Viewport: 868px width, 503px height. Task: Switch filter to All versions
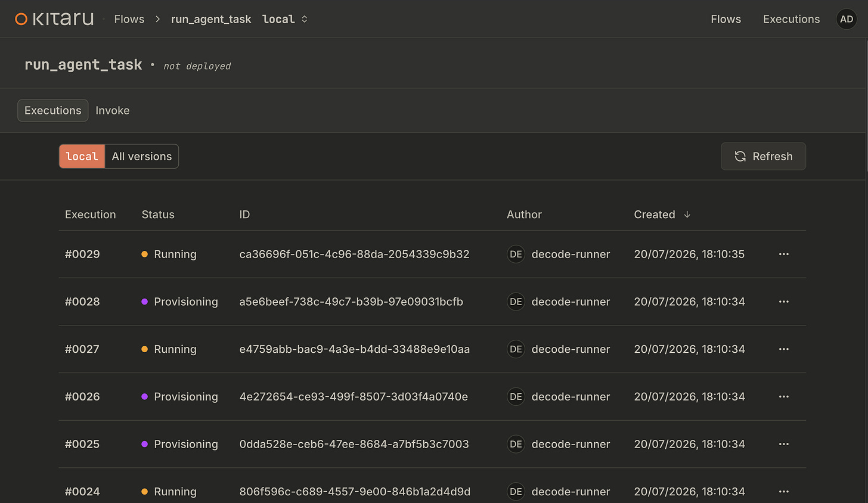142,156
